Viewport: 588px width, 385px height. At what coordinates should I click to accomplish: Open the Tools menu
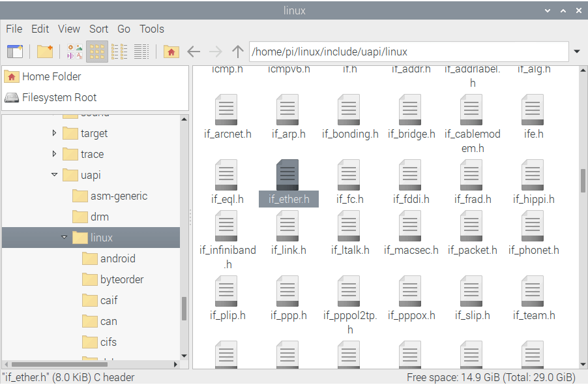coord(151,29)
